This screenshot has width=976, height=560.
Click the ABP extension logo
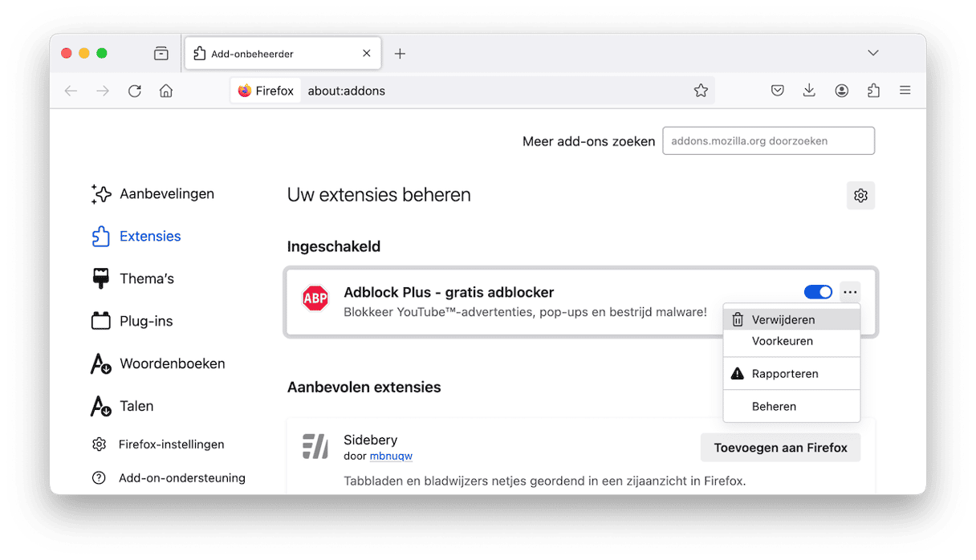[315, 298]
